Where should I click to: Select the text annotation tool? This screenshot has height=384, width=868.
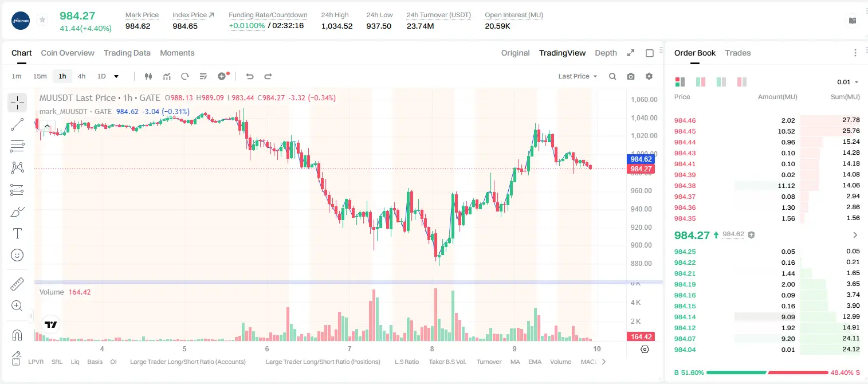(17, 233)
